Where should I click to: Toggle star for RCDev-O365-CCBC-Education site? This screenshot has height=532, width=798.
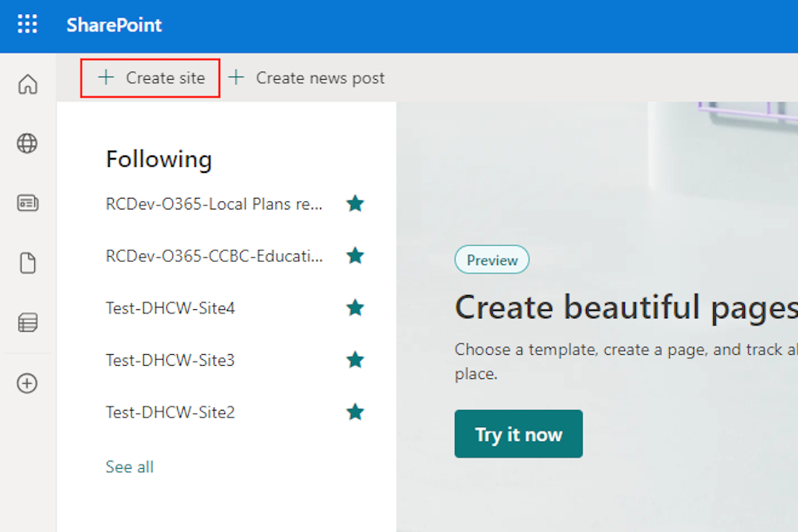tap(355, 256)
